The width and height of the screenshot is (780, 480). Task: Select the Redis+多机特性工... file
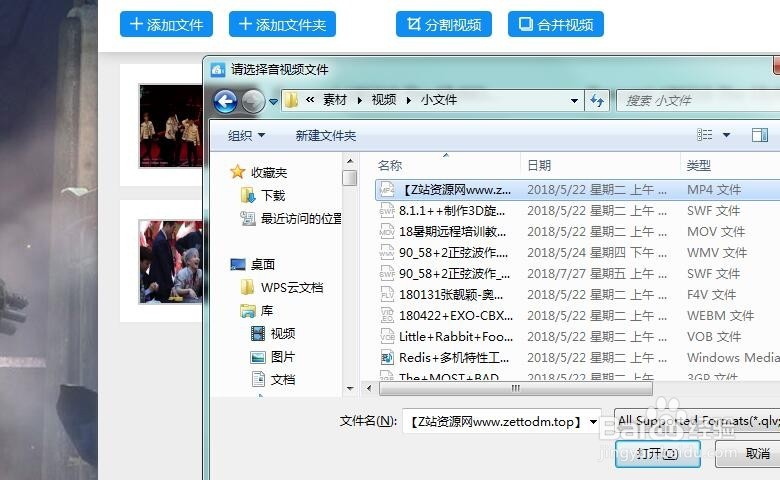577,357
